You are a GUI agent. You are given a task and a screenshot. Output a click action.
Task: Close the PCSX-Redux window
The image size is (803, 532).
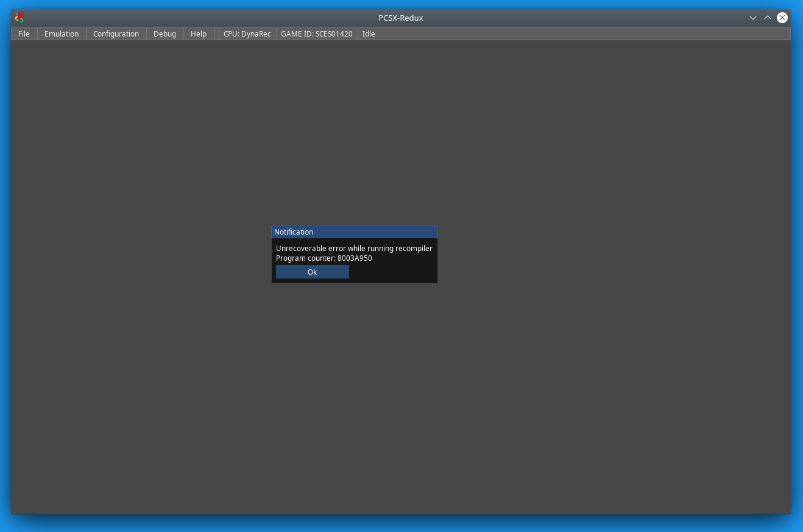click(x=782, y=17)
